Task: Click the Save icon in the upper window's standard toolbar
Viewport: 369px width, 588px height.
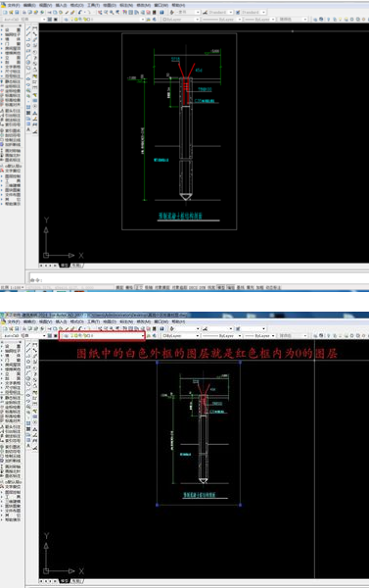Action: click(x=17, y=13)
